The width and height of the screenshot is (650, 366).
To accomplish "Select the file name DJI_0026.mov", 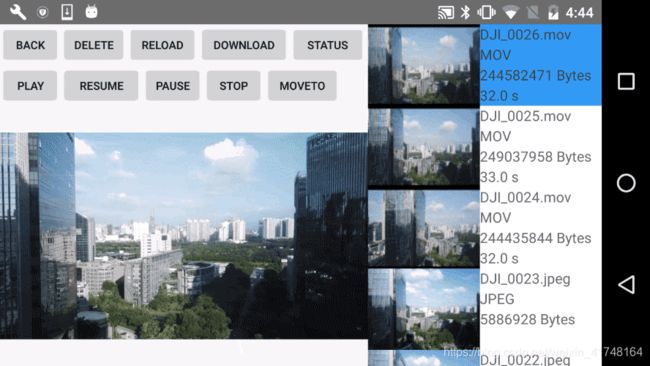I will [525, 35].
